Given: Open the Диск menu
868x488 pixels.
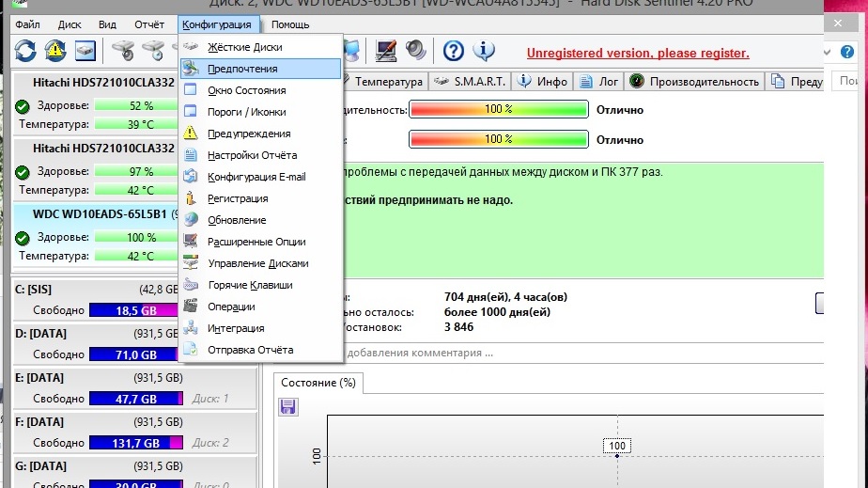Looking at the screenshot, I should [x=70, y=24].
